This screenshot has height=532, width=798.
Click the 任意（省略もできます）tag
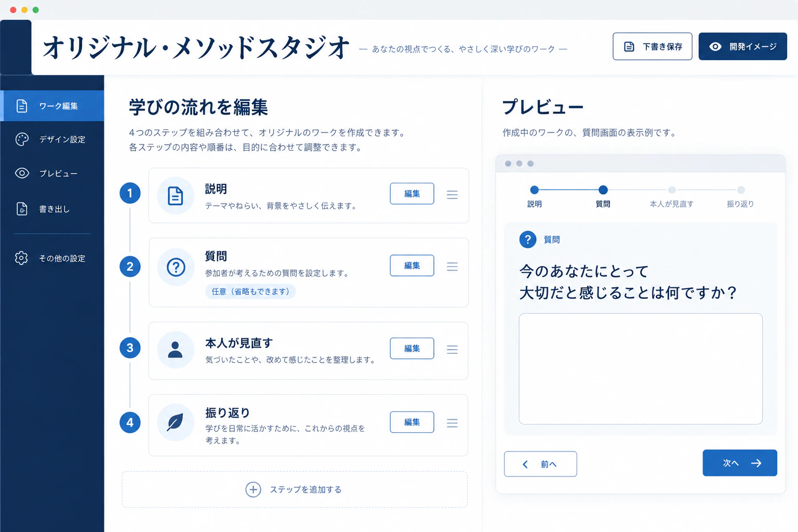(250, 291)
